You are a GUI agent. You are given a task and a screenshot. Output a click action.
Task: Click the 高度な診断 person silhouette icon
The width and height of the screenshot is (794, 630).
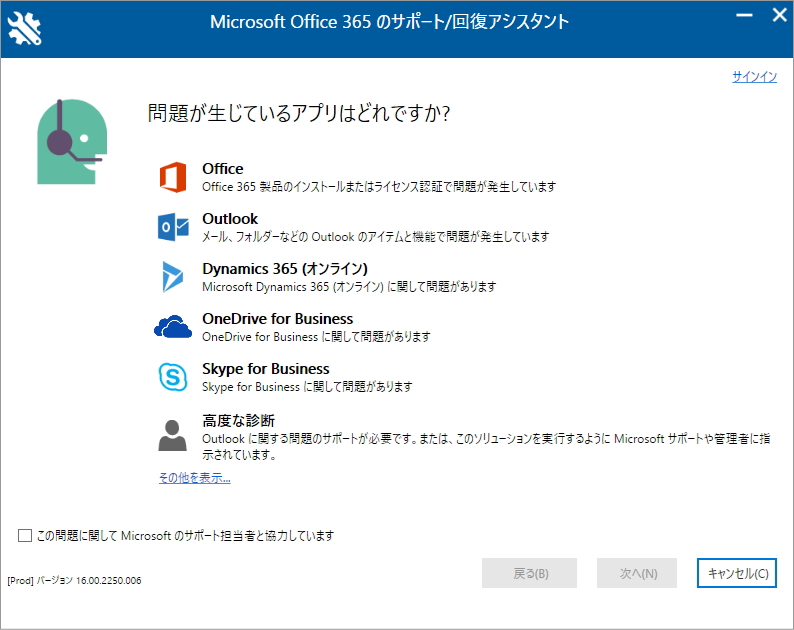click(173, 435)
